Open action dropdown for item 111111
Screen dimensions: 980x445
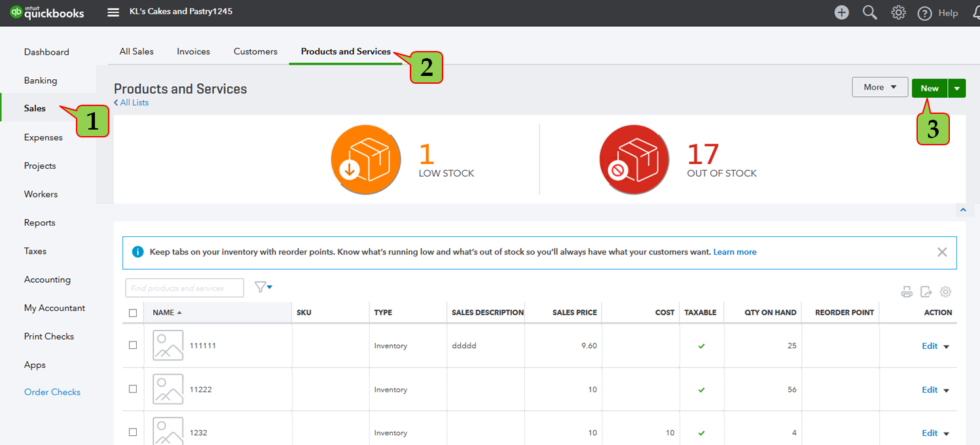point(946,346)
